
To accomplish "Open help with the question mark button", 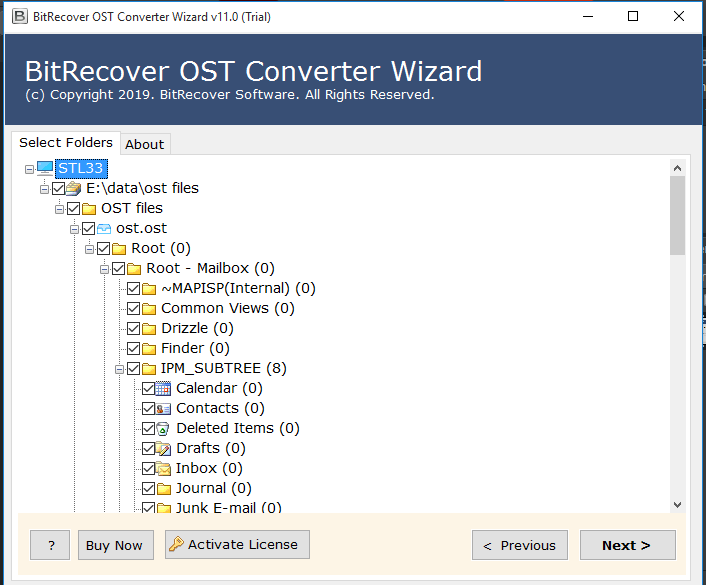I will tap(50, 545).
